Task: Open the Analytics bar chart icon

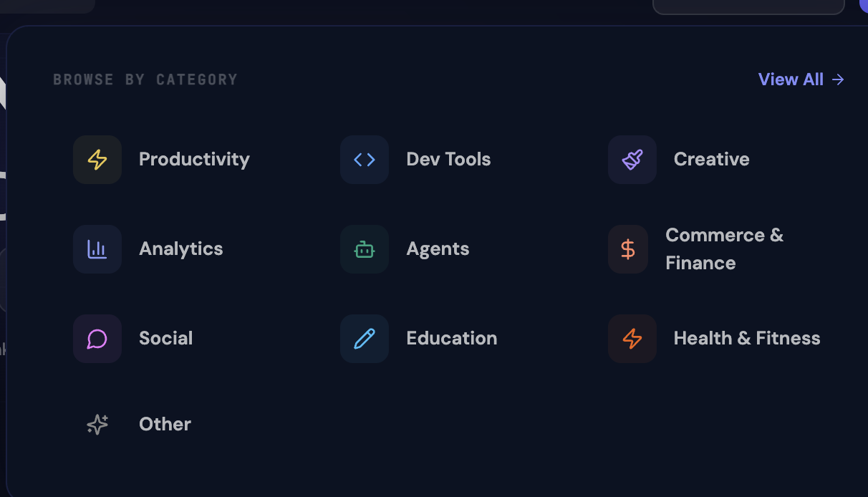Action: click(97, 248)
